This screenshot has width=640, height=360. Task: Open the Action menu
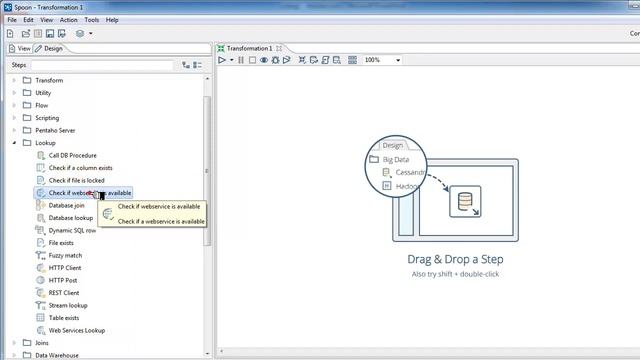(69, 20)
